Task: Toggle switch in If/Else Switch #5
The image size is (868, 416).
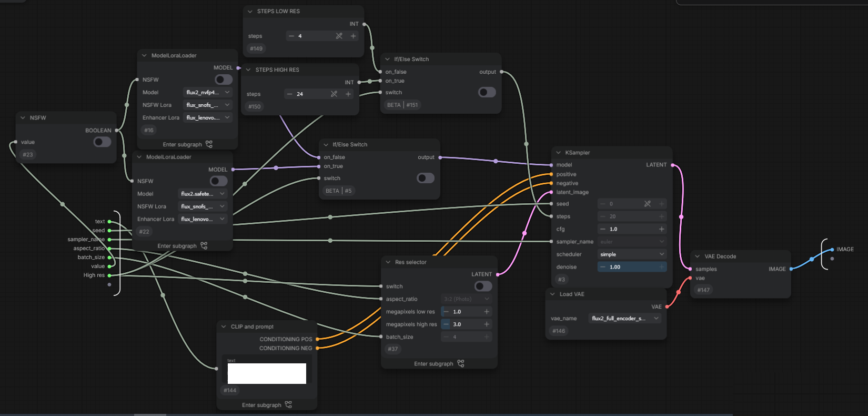Action: tap(426, 178)
